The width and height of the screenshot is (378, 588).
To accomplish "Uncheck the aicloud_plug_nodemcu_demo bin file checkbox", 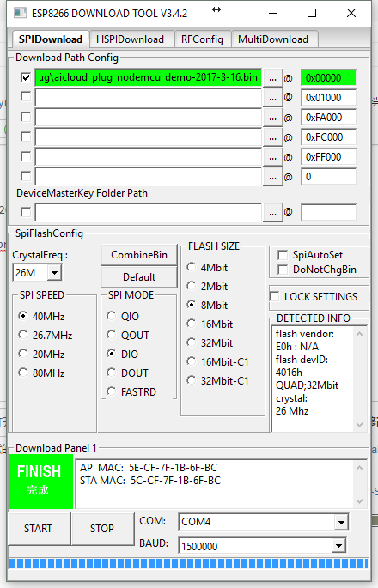I will coord(26,77).
